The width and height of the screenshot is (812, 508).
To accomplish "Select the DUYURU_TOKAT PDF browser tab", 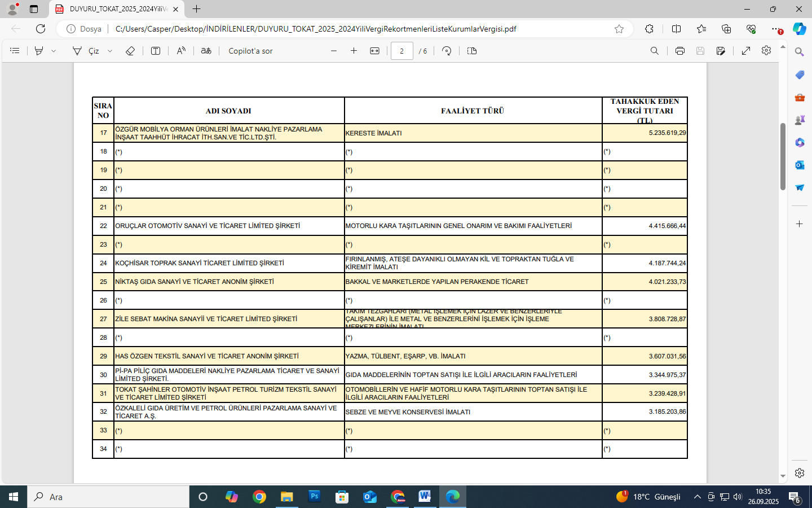I will pos(116,9).
